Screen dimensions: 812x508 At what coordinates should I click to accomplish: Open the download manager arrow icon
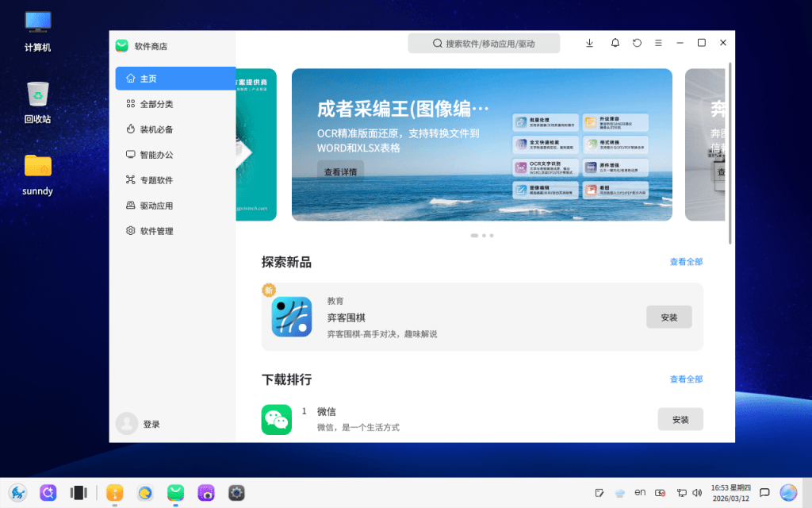[x=589, y=43]
